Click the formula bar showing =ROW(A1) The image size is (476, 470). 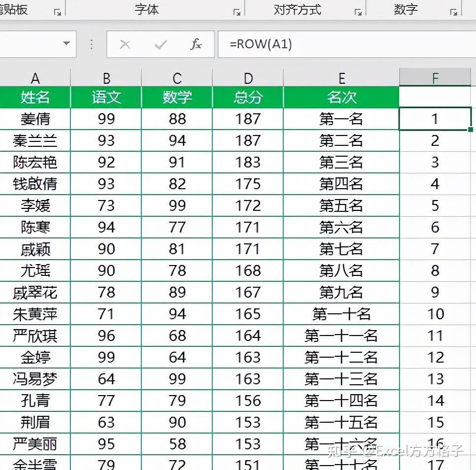point(296,44)
